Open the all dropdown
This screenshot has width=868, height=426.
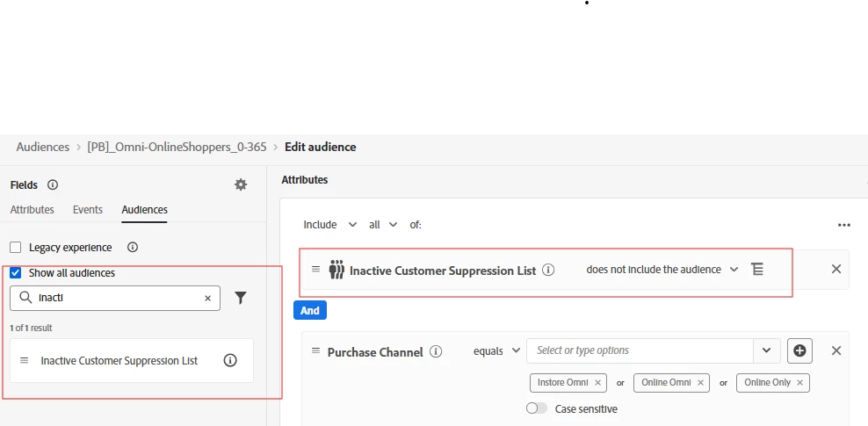pos(383,225)
